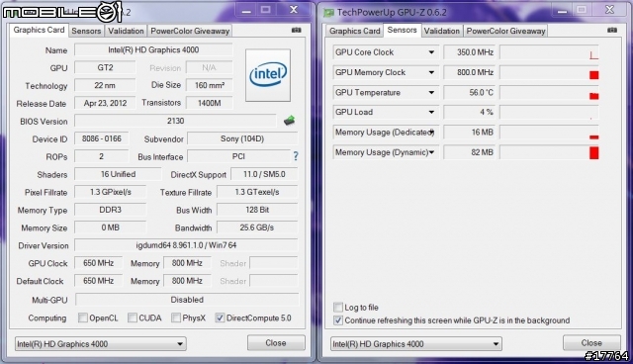Click the BIOS Version field 2130

click(176, 121)
